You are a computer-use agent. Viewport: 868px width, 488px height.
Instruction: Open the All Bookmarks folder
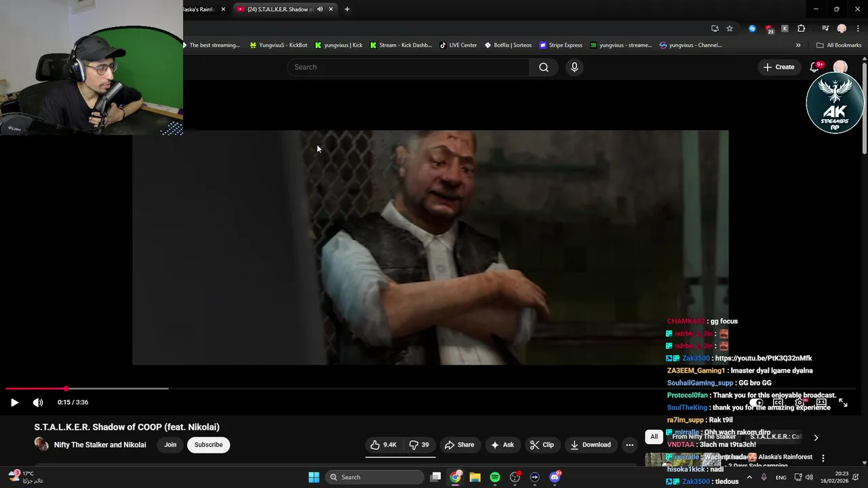pos(839,45)
